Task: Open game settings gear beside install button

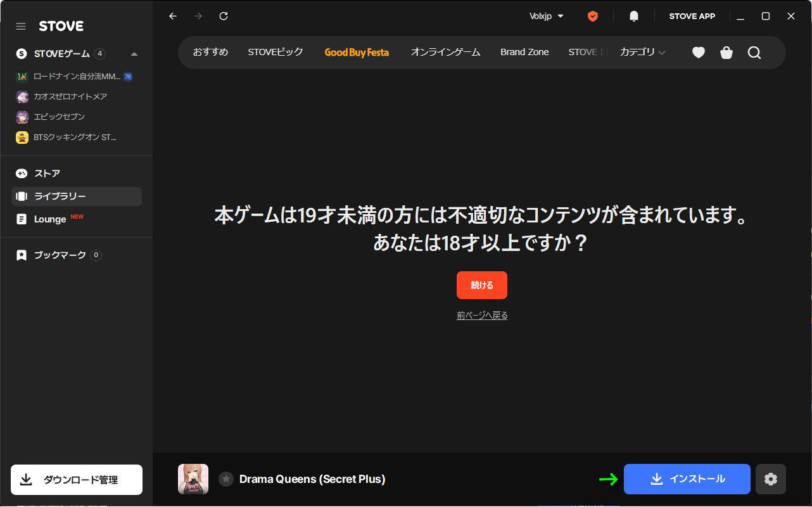Action: 770,479
